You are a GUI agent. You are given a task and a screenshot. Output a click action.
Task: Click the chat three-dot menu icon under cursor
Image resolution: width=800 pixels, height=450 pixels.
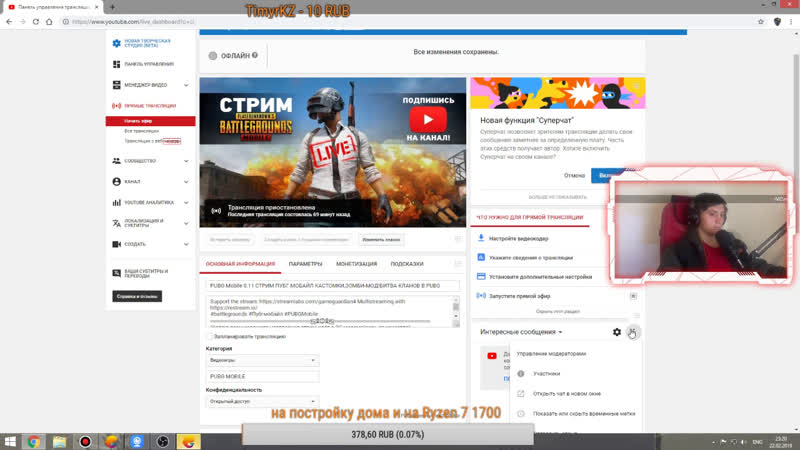[x=633, y=332]
